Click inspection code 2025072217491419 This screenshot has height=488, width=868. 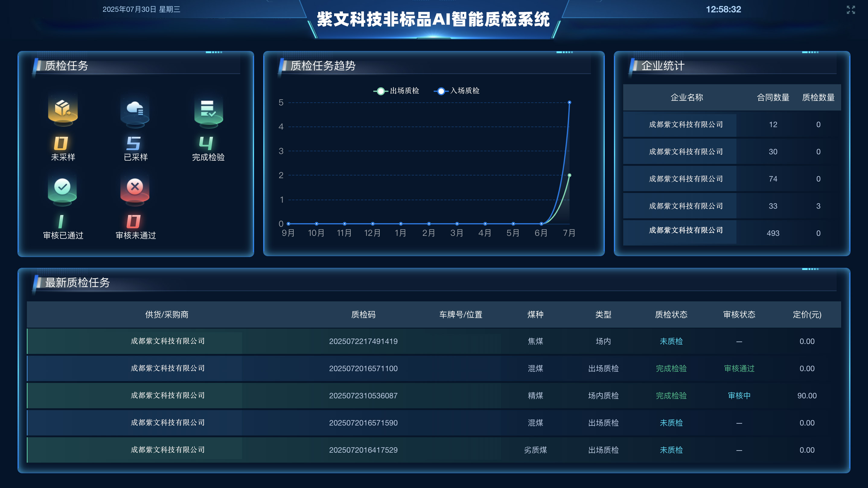tap(363, 341)
